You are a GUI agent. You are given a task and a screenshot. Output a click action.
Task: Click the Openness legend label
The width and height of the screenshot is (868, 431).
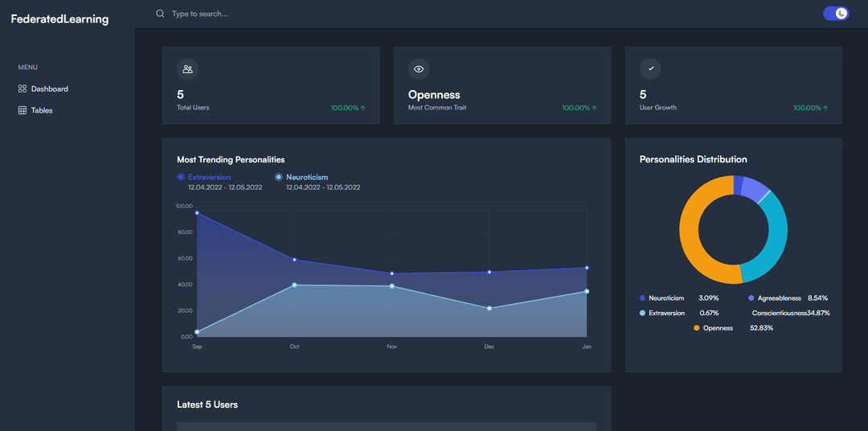(x=718, y=328)
